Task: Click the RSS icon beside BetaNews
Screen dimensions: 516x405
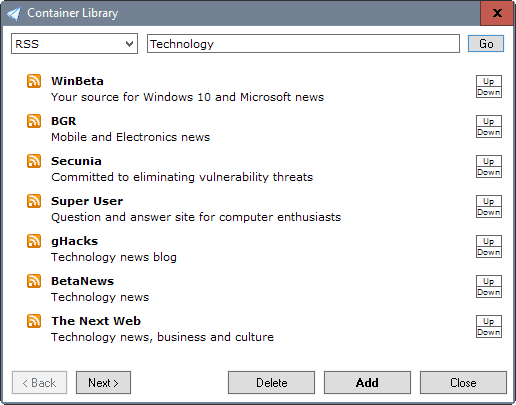Action: coord(34,281)
